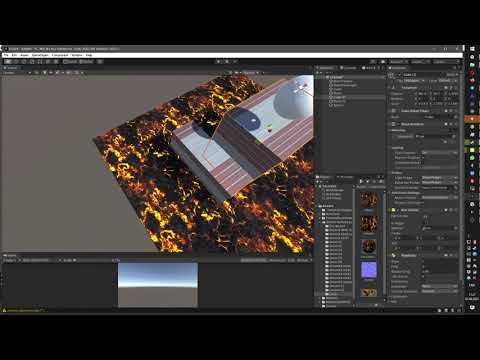Select All Materials under Favorites
The width and height of the screenshot is (480, 360).
333,190
